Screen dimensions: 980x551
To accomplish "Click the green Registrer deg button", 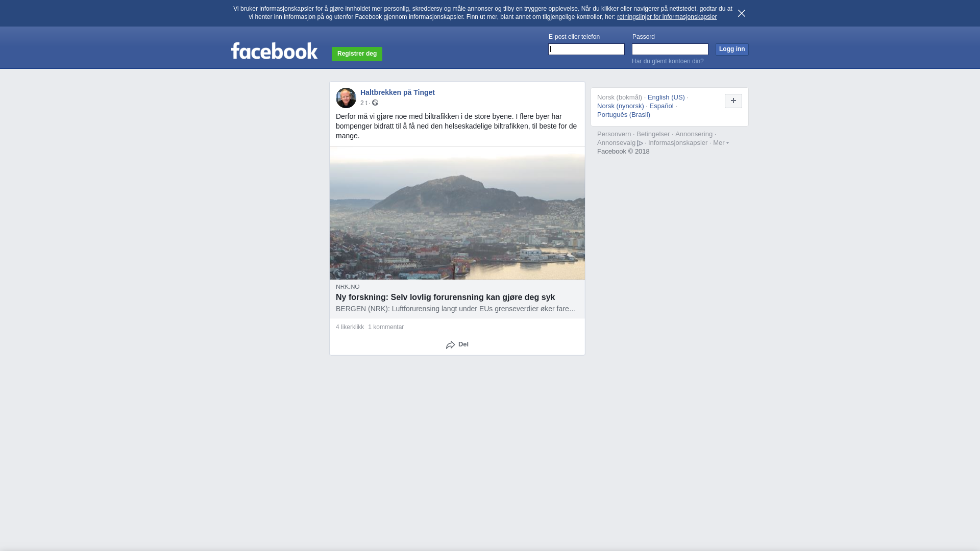I will 357,54.
